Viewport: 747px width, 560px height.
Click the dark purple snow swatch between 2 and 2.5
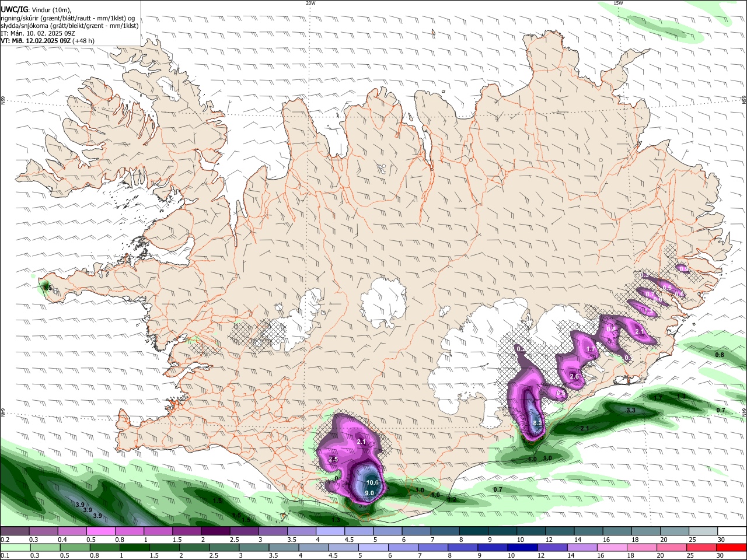coord(215,531)
